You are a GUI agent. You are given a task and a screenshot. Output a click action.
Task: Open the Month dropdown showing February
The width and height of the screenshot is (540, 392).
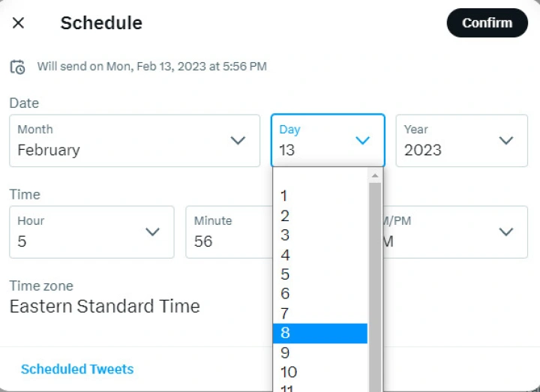click(134, 140)
